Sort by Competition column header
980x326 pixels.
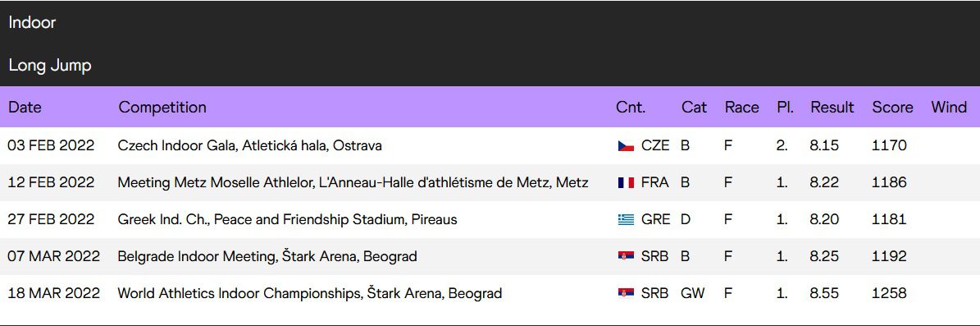162,107
